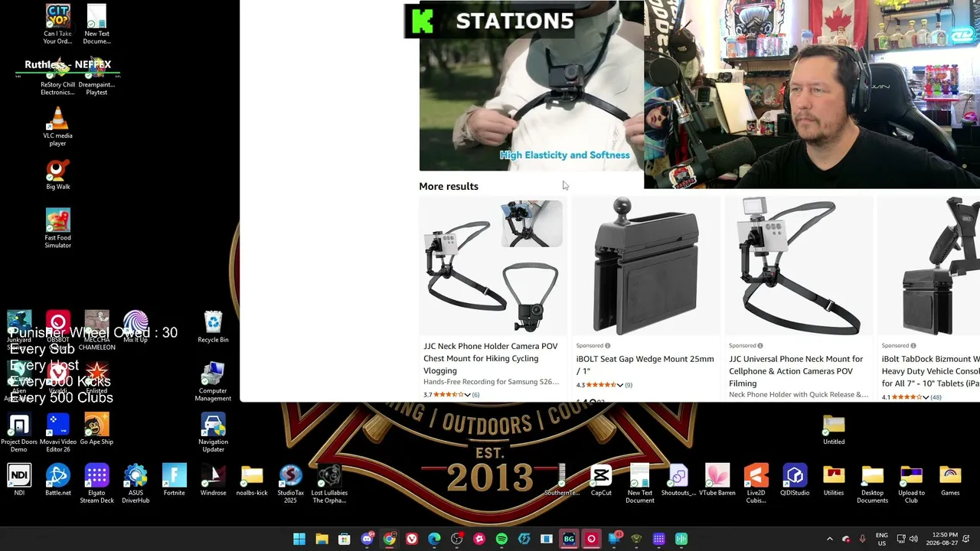Select the Computer Management desktop shortcut
Screen dimensions: 980x551
point(213,381)
